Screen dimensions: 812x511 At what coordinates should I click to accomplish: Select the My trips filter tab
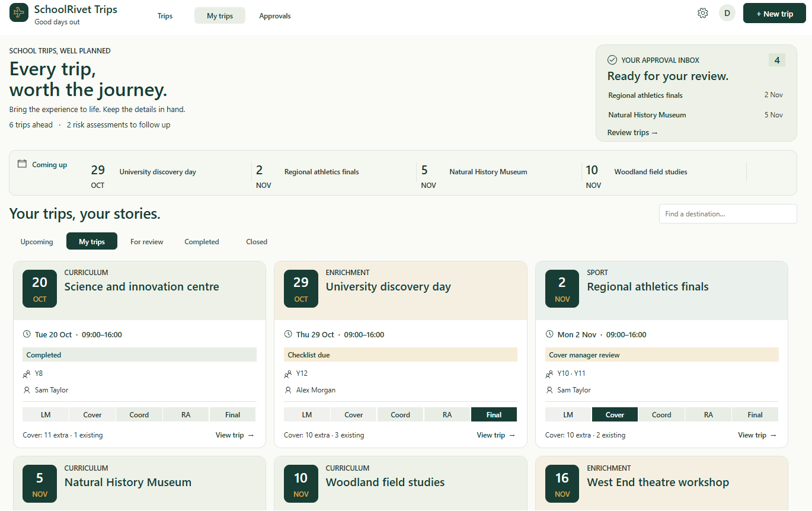pos(92,241)
